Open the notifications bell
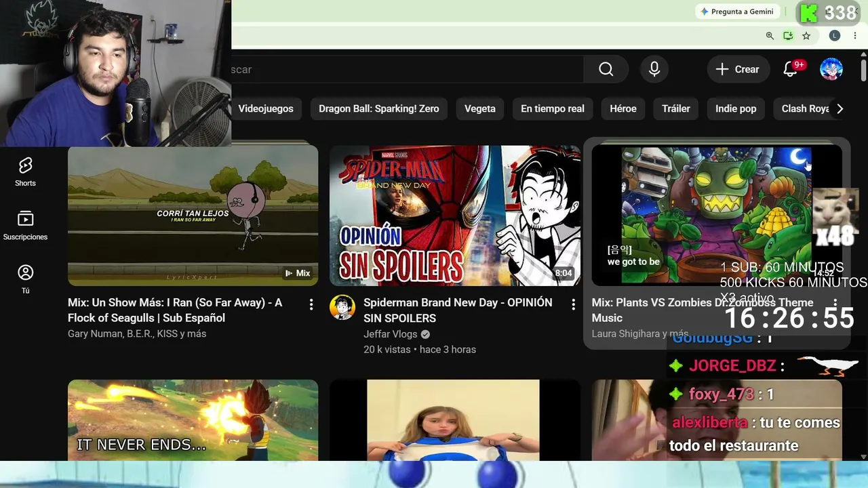Viewport: 868px width, 488px height. click(791, 69)
